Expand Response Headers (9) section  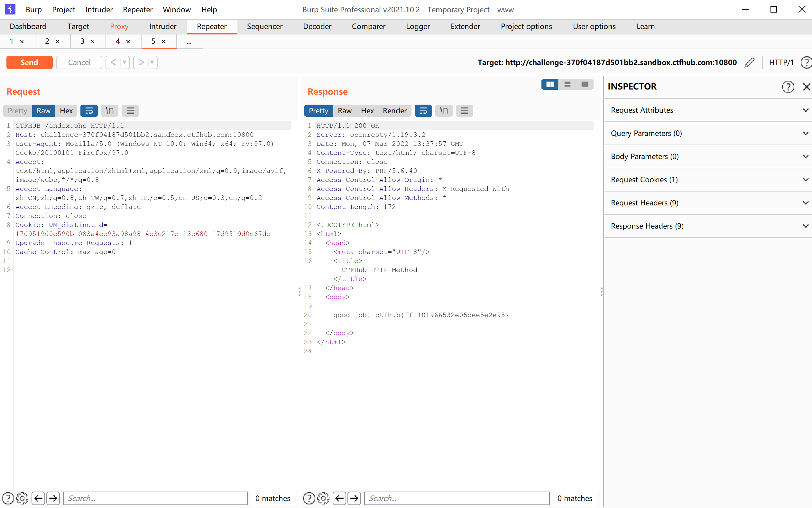708,226
